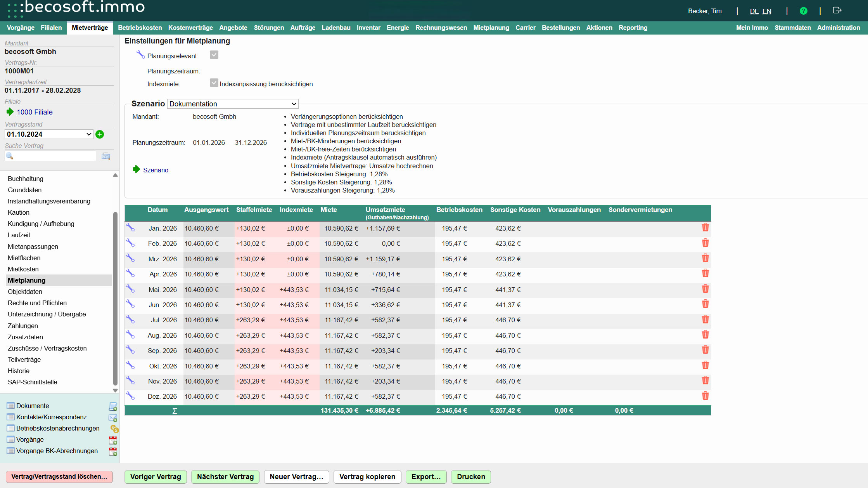The width and height of the screenshot is (868, 488).
Task: Delete the Mrz. 2026 row via trash icon
Action: pyautogui.click(x=705, y=258)
